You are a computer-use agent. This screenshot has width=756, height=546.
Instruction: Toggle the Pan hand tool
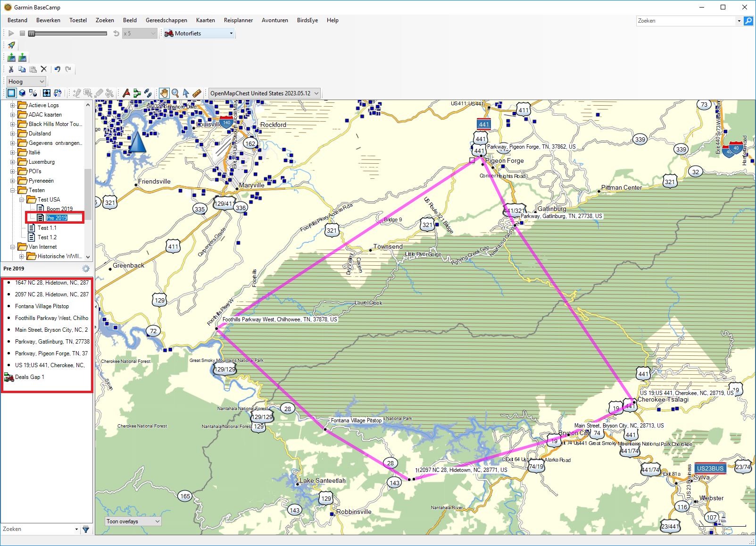[164, 93]
